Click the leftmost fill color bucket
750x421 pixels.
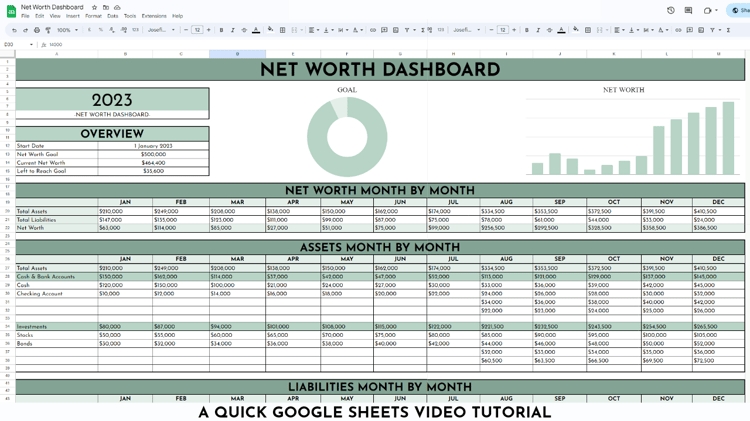tap(270, 30)
